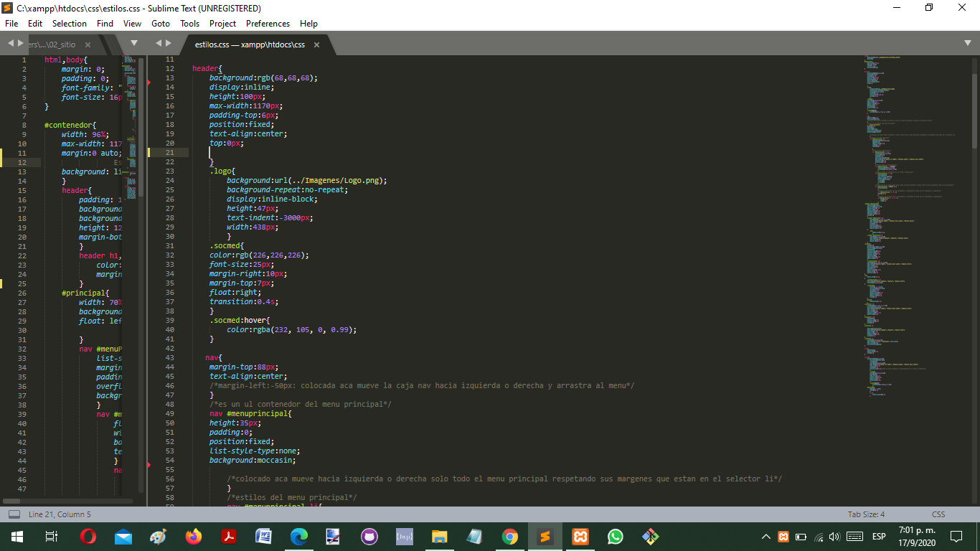Open WhatsApp from the taskbar

(616, 537)
